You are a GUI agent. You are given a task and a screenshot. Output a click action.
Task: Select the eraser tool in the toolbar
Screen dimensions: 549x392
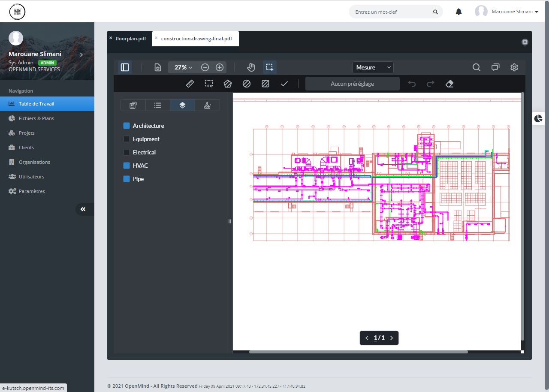coord(449,84)
